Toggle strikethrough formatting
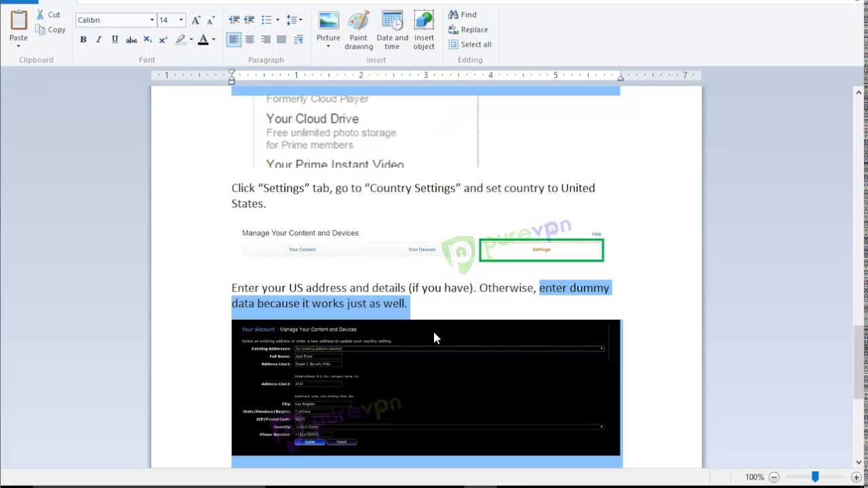Image resolution: width=868 pixels, height=488 pixels. coord(132,40)
